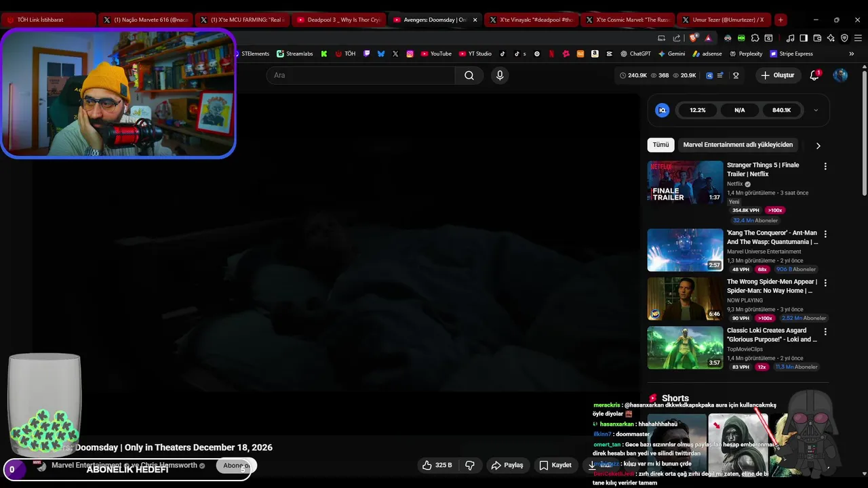
Task: Expand hidden bookmarks overflow chevron
Action: 852,54
